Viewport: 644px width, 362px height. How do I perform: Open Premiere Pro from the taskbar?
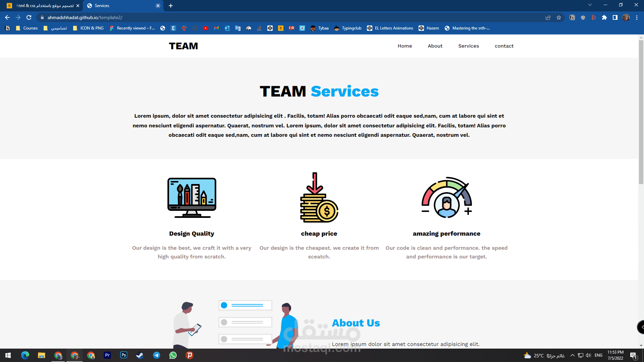(107, 355)
